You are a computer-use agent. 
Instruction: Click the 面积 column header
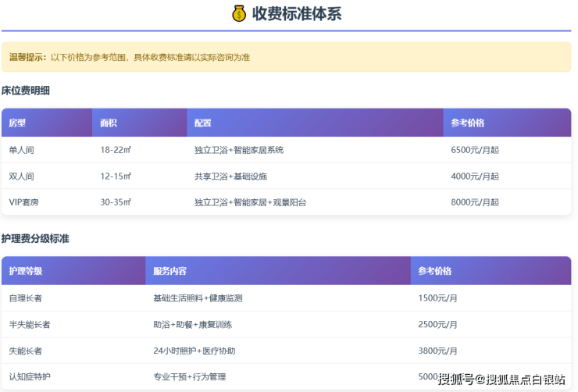click(109, 123)
